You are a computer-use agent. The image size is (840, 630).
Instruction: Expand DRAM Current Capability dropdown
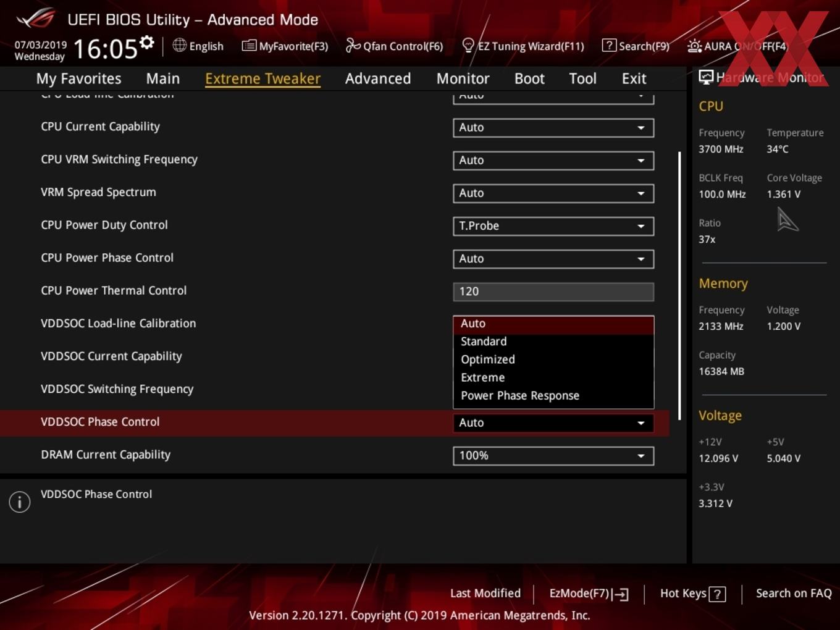553,456
